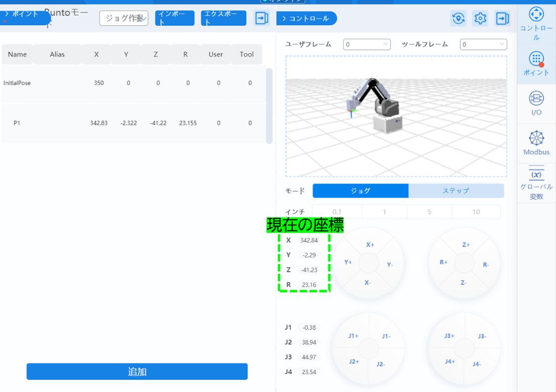Expand the ジョグ作動 combo box
The width and height of the screenshot is (556, 392).
click(x=124, y=18)
